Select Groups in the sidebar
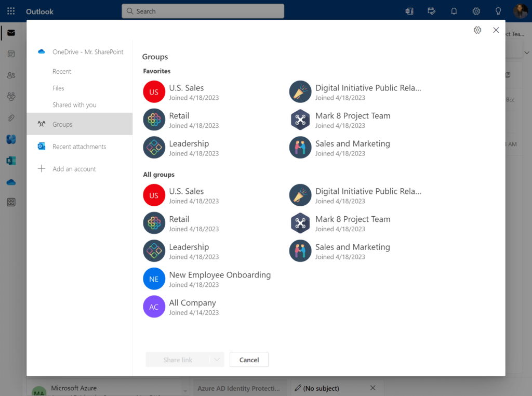The width and height of the screenshot is (532, 396). [79, 124]
